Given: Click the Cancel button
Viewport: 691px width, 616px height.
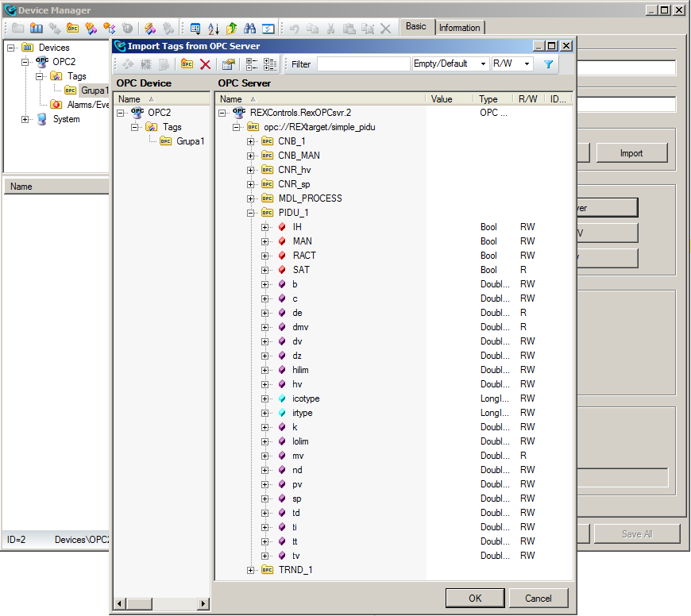Looking at the screenshot, I should point(539,598).
